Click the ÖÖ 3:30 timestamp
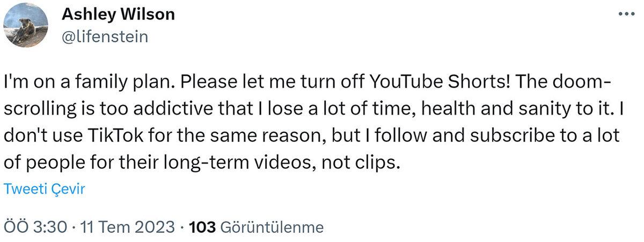This screenshot has width=644, height=242. point(37,227)
